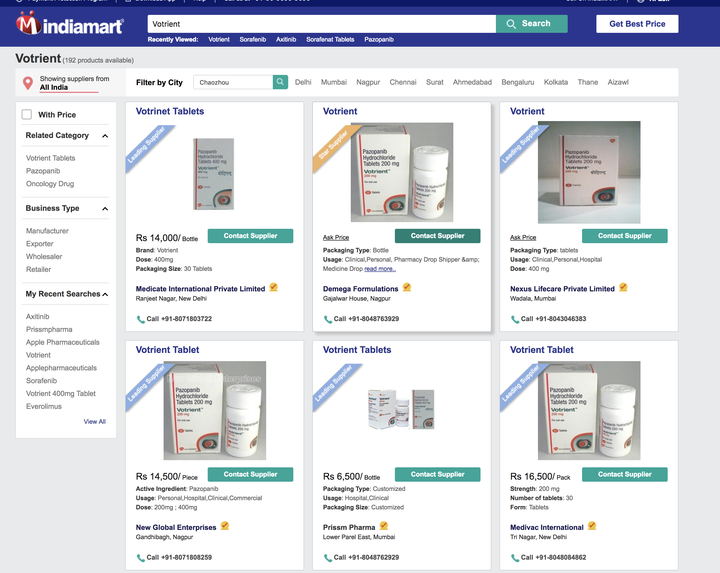Viewport: 720px width, 573px height.
Task: Click the magnifier icon in city filter
Action: click(x=280, y=82)
